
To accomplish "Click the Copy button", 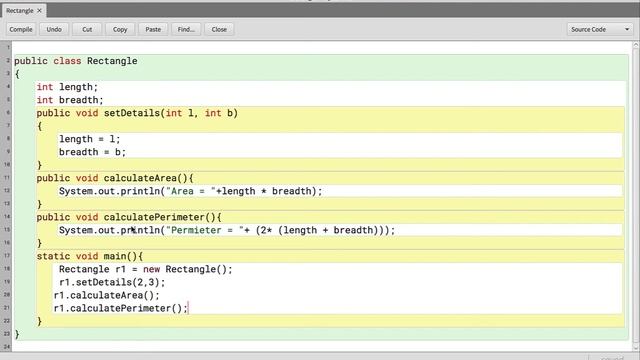I will click(x=120, y=29).
